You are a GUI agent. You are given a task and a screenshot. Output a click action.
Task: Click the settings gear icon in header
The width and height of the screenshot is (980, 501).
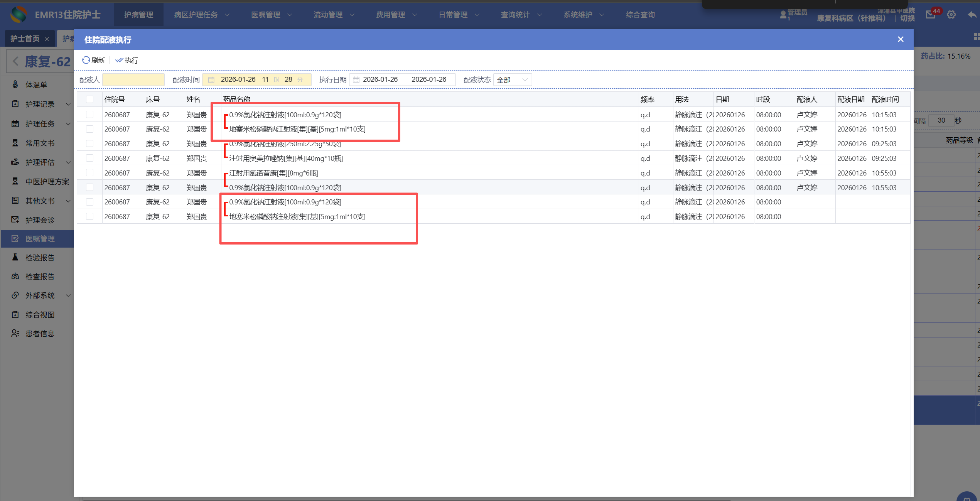[x=951, y=15]
